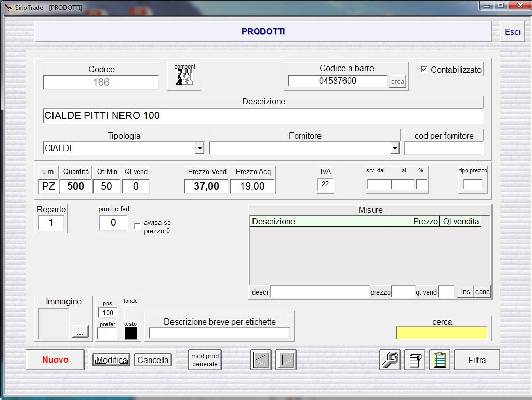
Task: Open the componi chess pieces icon
Action: 184,76
